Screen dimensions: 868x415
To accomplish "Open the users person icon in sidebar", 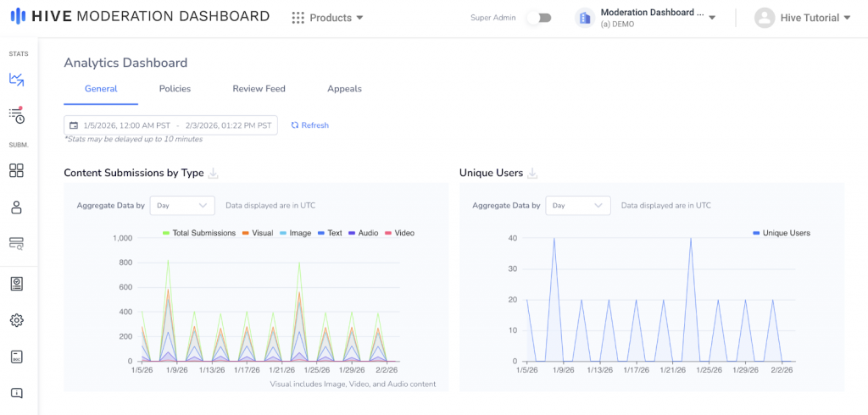I will (17, 207).
